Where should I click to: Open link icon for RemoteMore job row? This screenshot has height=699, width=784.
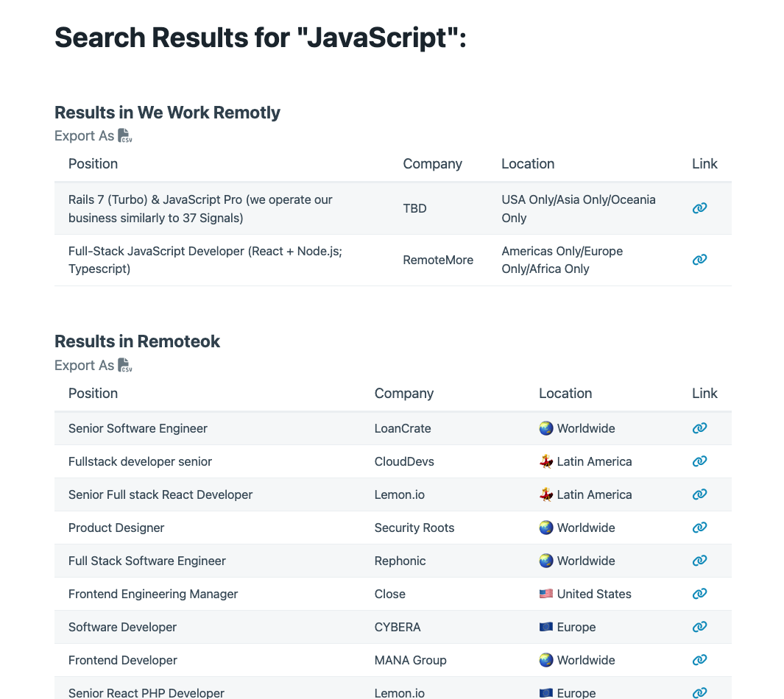point(699,260)
